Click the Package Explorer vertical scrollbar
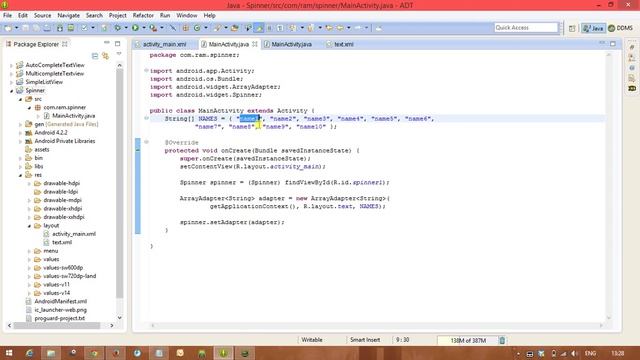This screenshot has height=360, width=640. tap(120, 183)
